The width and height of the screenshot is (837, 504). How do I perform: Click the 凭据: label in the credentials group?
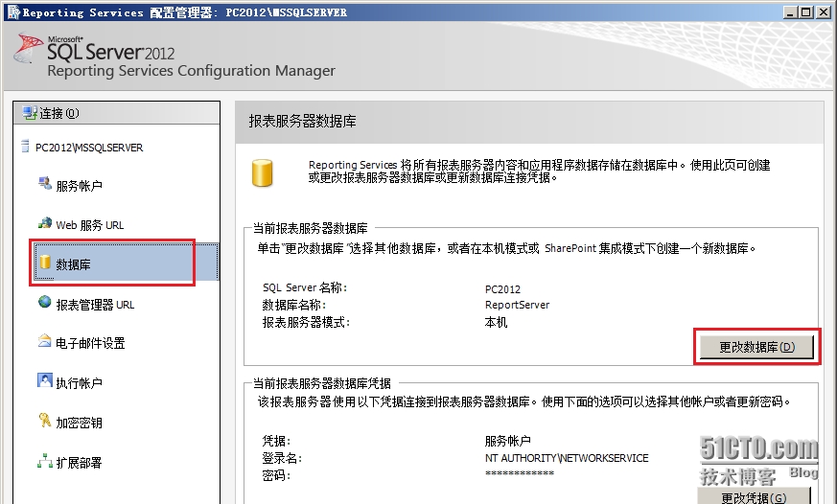pyautogui.click(x=276, y=441)
